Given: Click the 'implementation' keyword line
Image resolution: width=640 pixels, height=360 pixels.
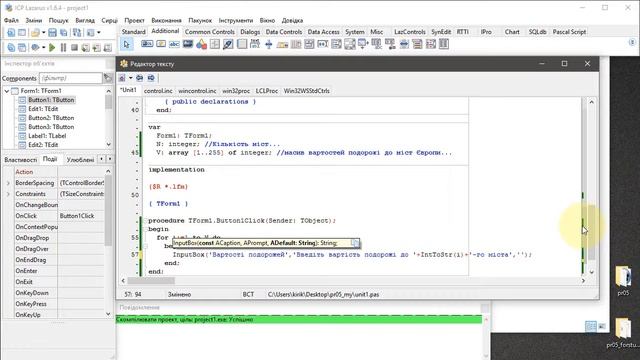Looking at the screenshot, I should click(x=176, y=170).
